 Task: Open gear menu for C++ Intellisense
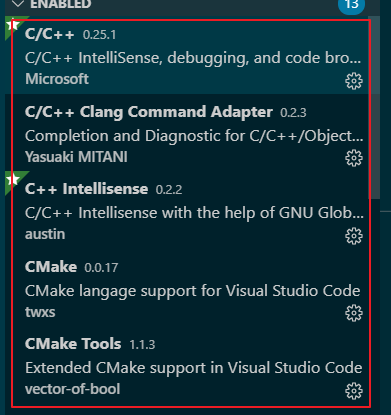tap(354, 236)
